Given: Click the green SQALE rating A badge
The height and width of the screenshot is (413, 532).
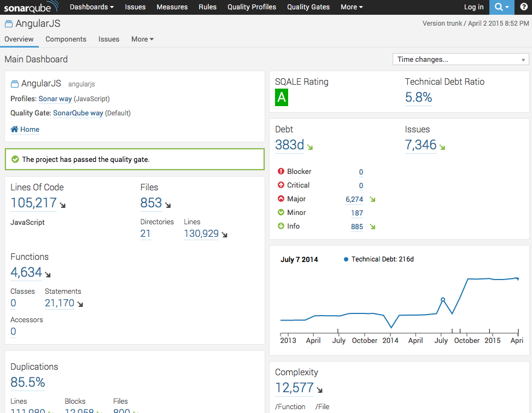Looking at the screenshot, I should (x=282, y=97).
